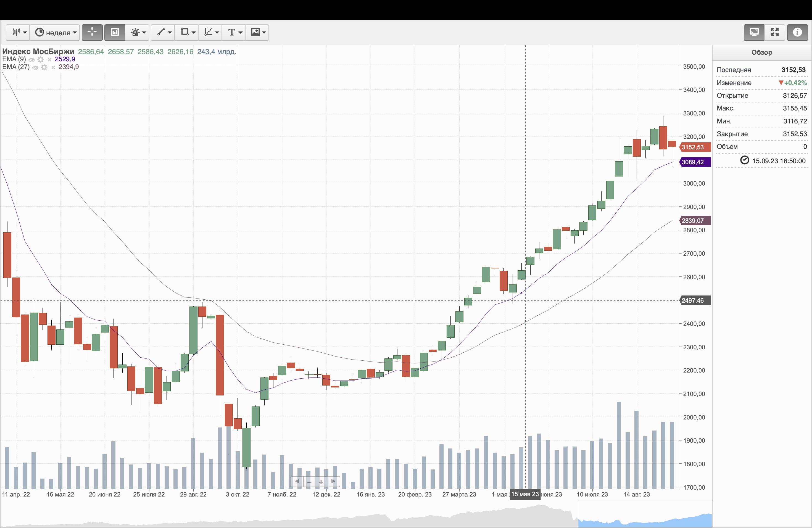Remove the EMA (9) indicator
The height and width of the screenshot is (528, 812).
point(49,60)
